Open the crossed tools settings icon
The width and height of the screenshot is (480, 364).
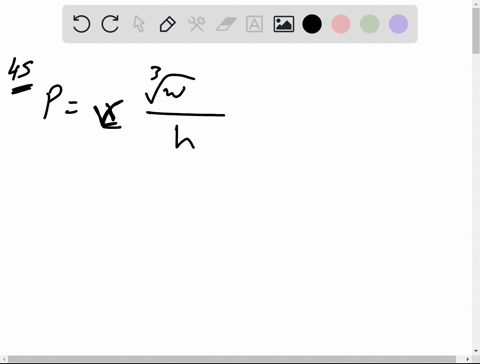tap(197, 24)
